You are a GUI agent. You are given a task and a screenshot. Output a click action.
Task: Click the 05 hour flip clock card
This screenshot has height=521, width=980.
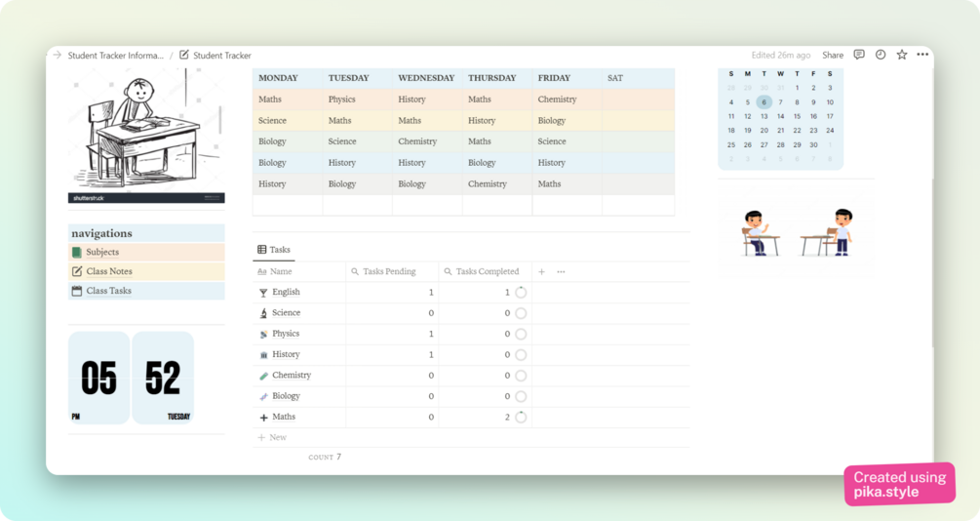(98, 378)
